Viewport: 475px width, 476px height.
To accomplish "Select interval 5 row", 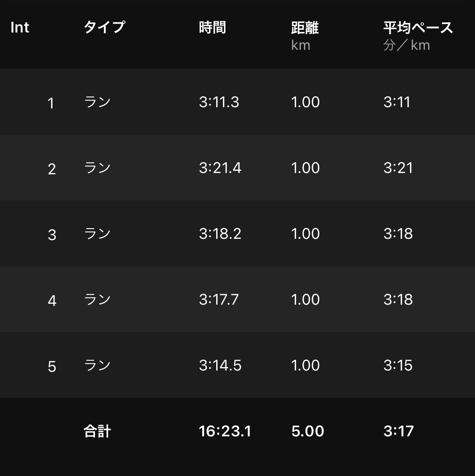I will click(237, 365).
